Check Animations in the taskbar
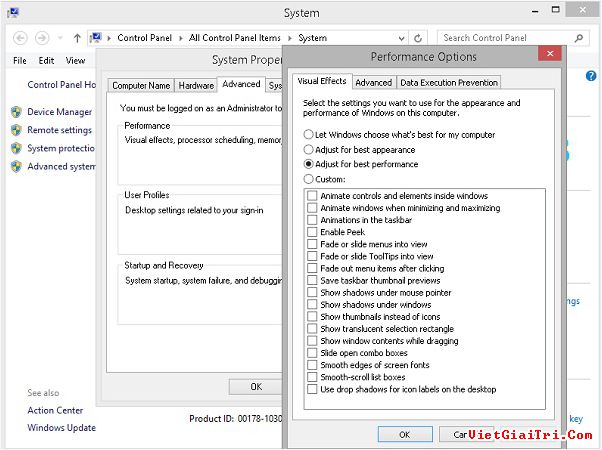This screenshot has width=602, height=450. pyautogui.click(x=312, y=220)
